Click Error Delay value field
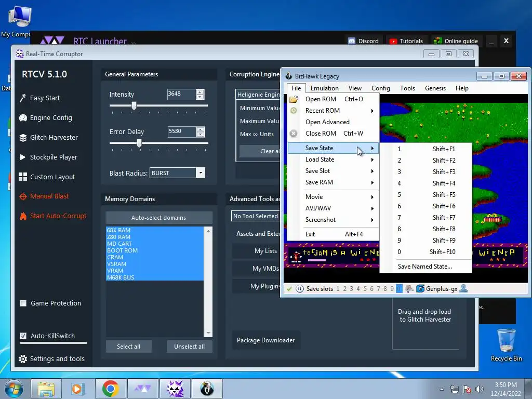 click(x=182, y=131)
